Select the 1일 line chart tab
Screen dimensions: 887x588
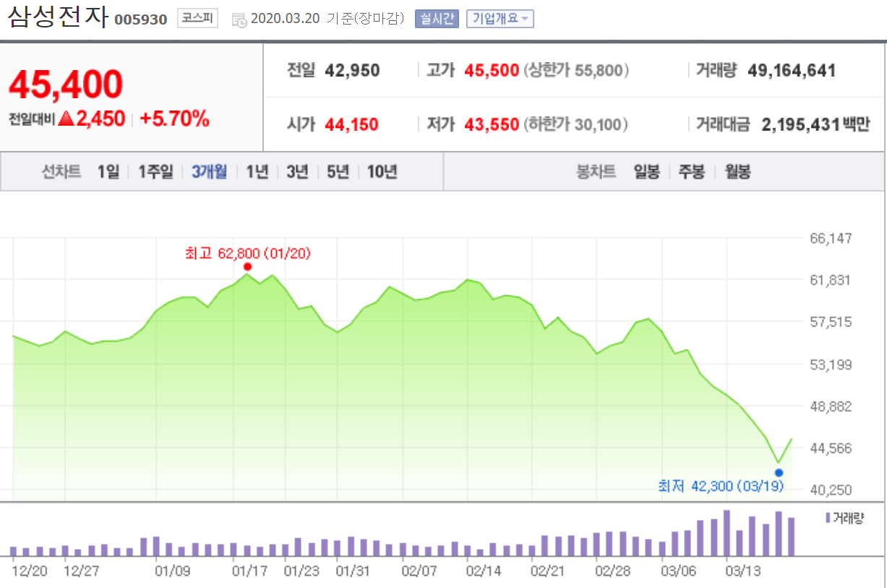click(108, 172)
